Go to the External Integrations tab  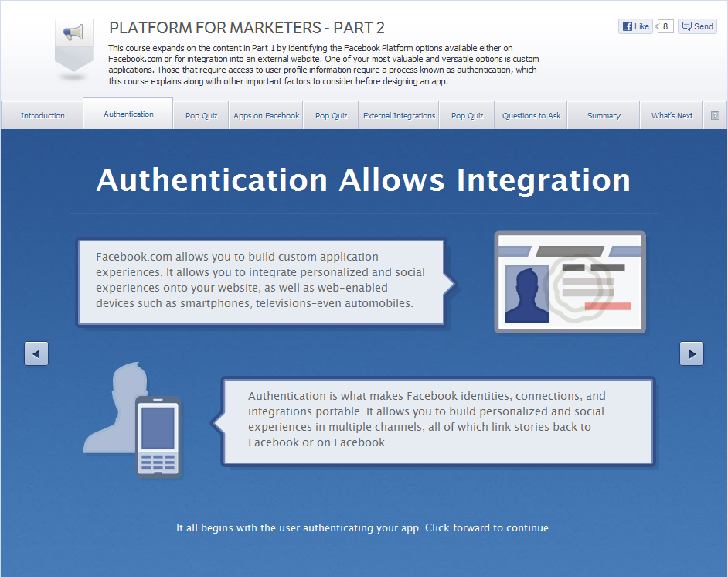click(399, 115)
